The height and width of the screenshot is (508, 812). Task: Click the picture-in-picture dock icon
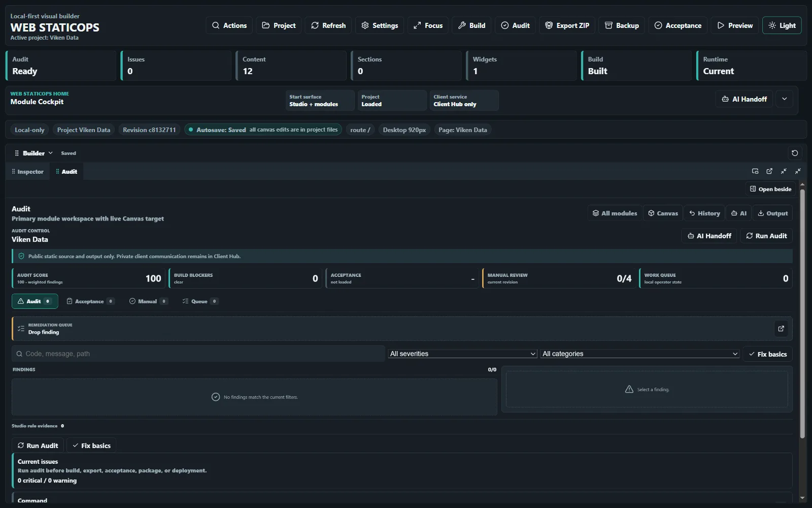pyautogui.click(x=755, y=171)
